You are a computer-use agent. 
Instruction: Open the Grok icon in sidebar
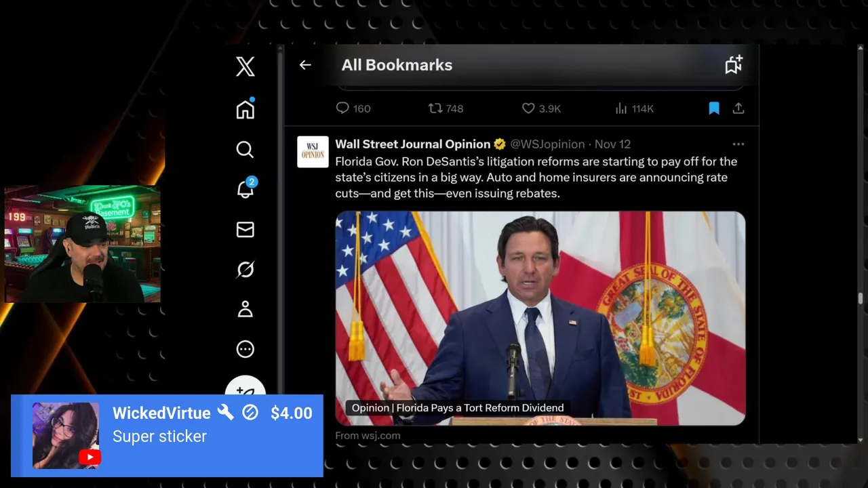pos(245,270)
